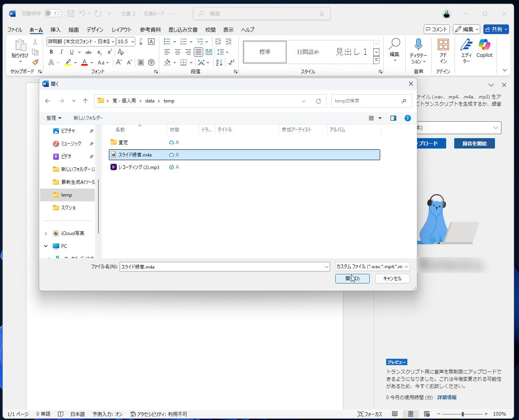
Task: Toggle italic formatting in ribbon
Action: 61,52
